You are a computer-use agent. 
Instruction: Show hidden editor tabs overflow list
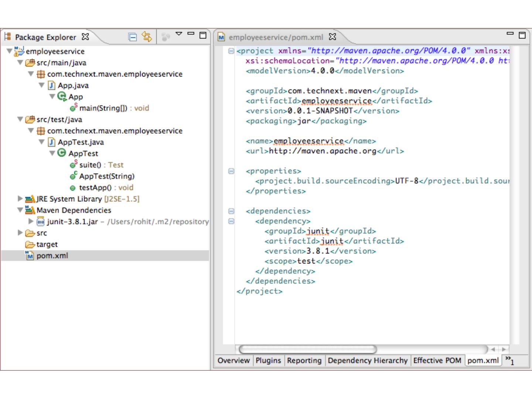tap(510, 360)
